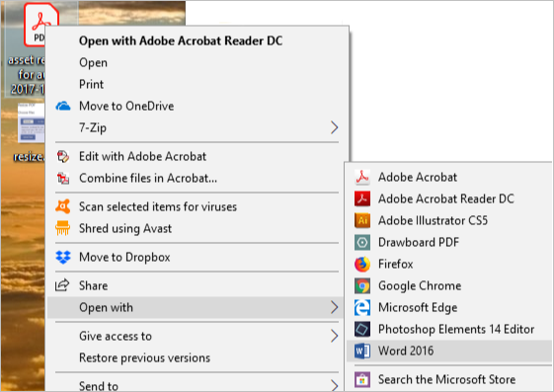Click the Combine files in Acrobat icon
Screen dimensions: 554x392
pos(63,179)
